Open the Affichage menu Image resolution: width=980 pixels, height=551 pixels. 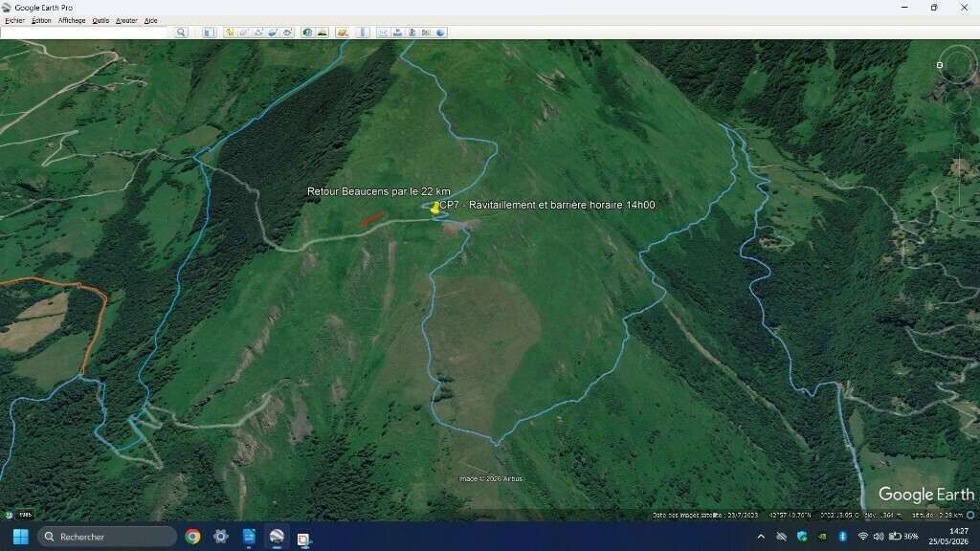[72, 21]
